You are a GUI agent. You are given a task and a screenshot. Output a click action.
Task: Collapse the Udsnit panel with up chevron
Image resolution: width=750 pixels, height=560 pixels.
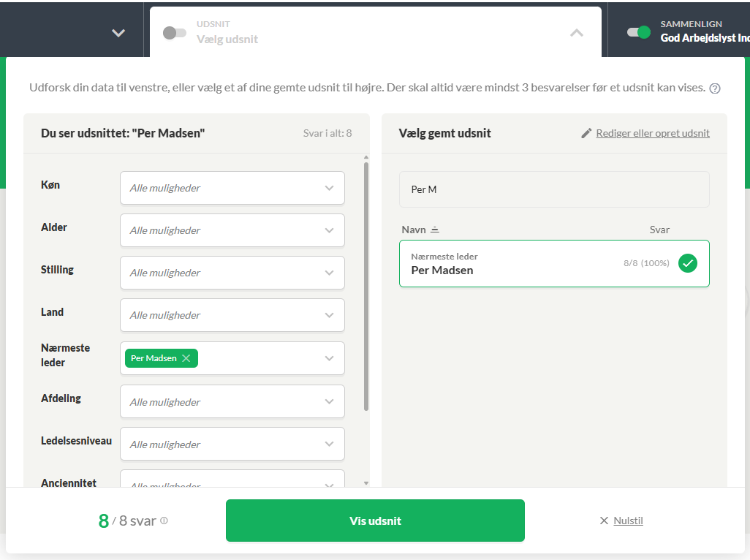coord(577,33)
